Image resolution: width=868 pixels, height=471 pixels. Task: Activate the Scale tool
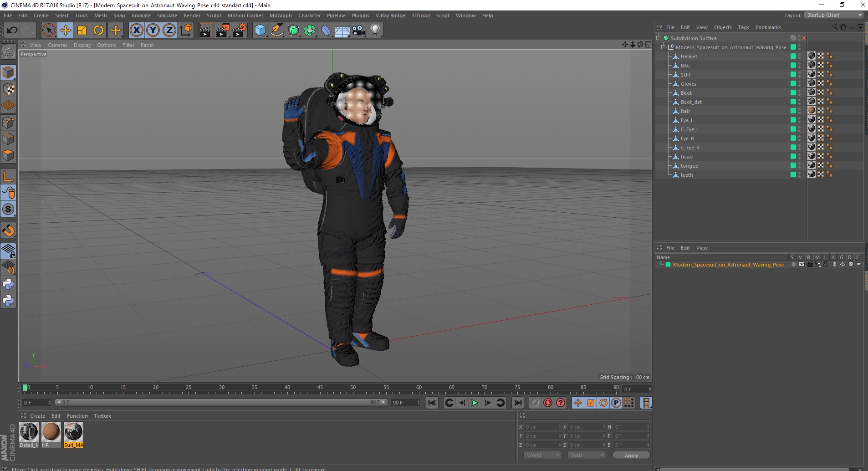[x=82, y=31]
